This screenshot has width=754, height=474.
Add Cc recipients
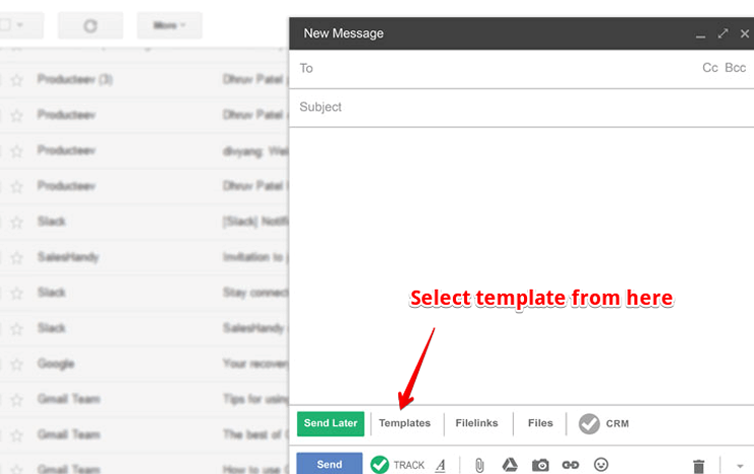click(710, 68)
